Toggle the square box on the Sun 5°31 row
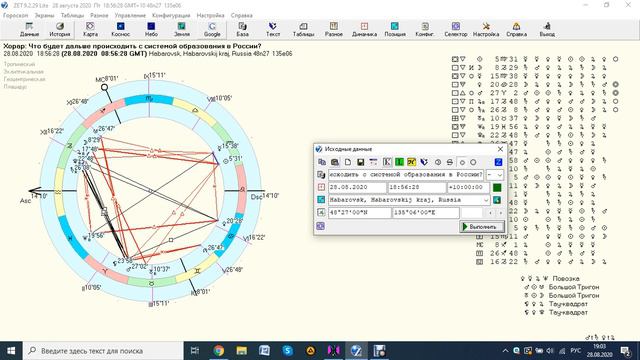The image size is (640, 360). point(455,59)
